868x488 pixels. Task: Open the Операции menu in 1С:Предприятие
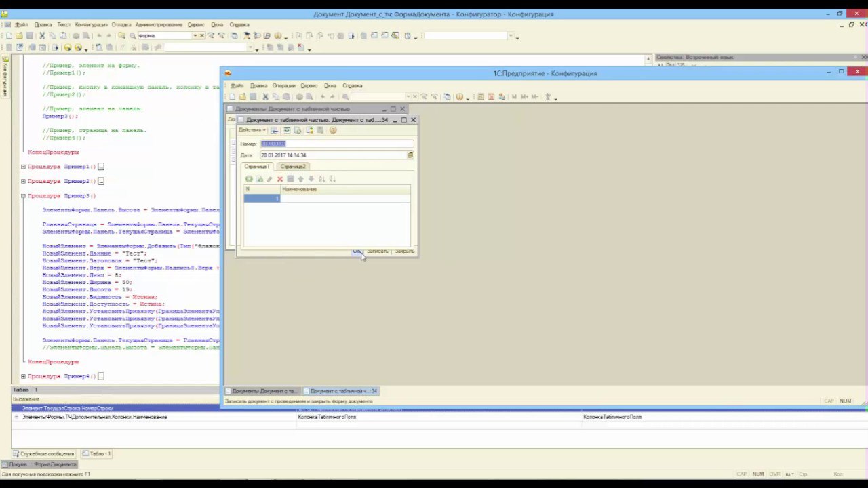tap(284, 86)
